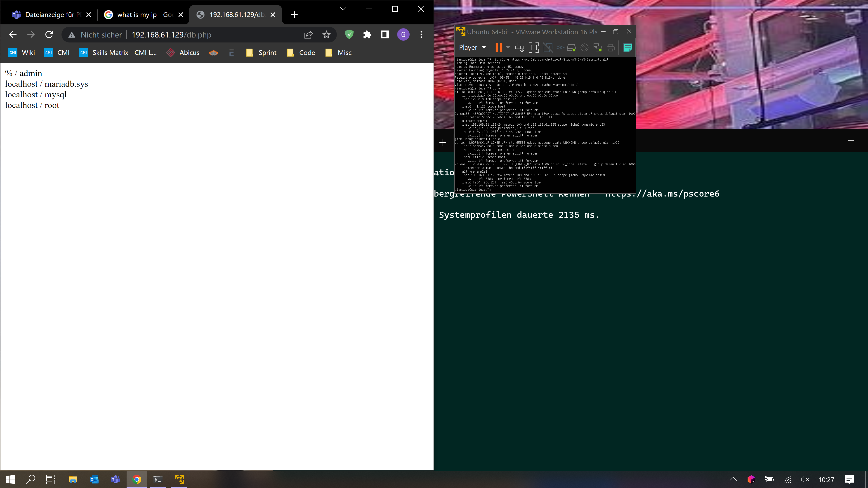Toggle the Chrome side panel
868x488 pixels.
click(x=385, y=35)
